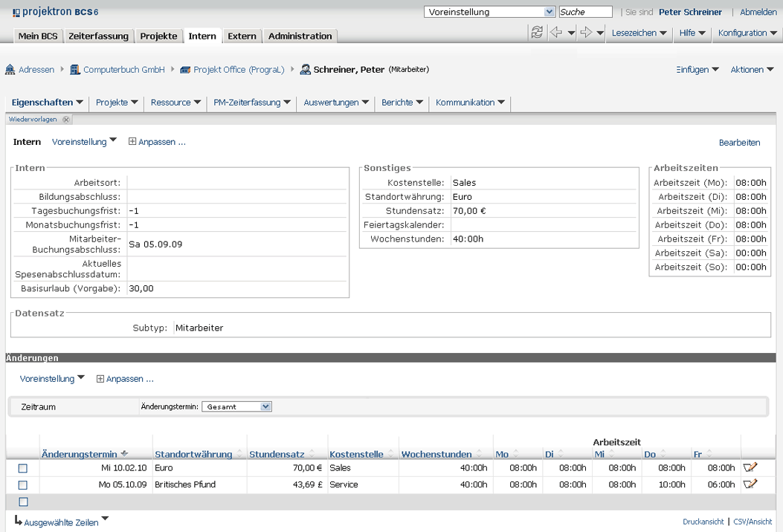The height and width of the screenshot is (532, 783).
Task: Click the projektron BCS logo
Action: point(56,11)
